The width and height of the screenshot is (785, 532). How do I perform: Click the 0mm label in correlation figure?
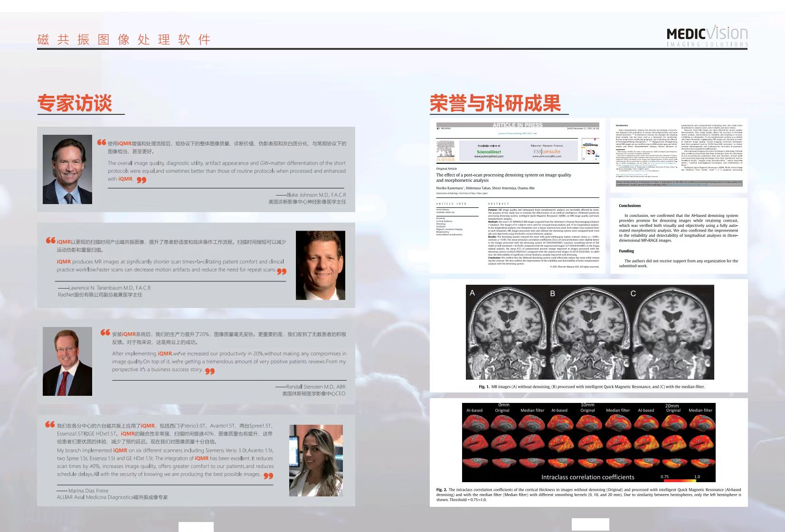504,405
